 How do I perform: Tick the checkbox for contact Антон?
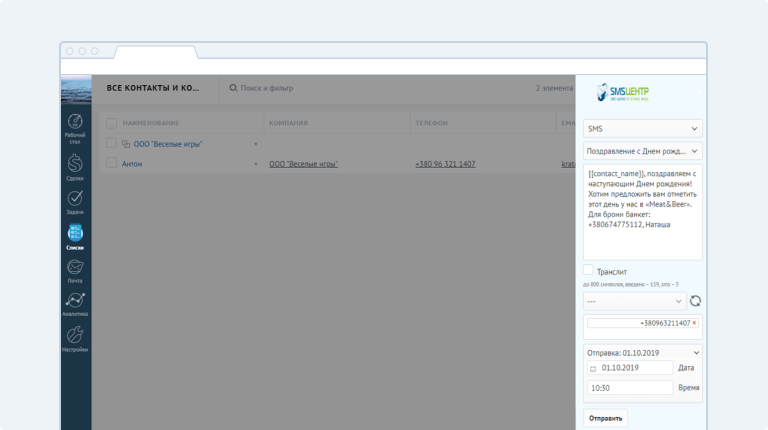pos(112,163)
